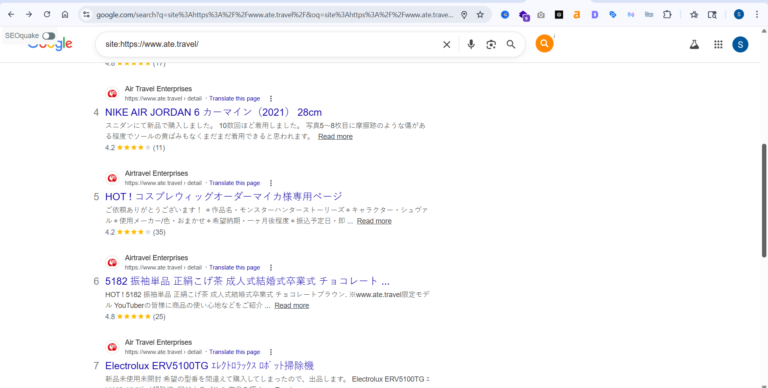Viewport: 768px width, 388px height.
Task: Open Google account avatar S
Action: tap(740, 45)
